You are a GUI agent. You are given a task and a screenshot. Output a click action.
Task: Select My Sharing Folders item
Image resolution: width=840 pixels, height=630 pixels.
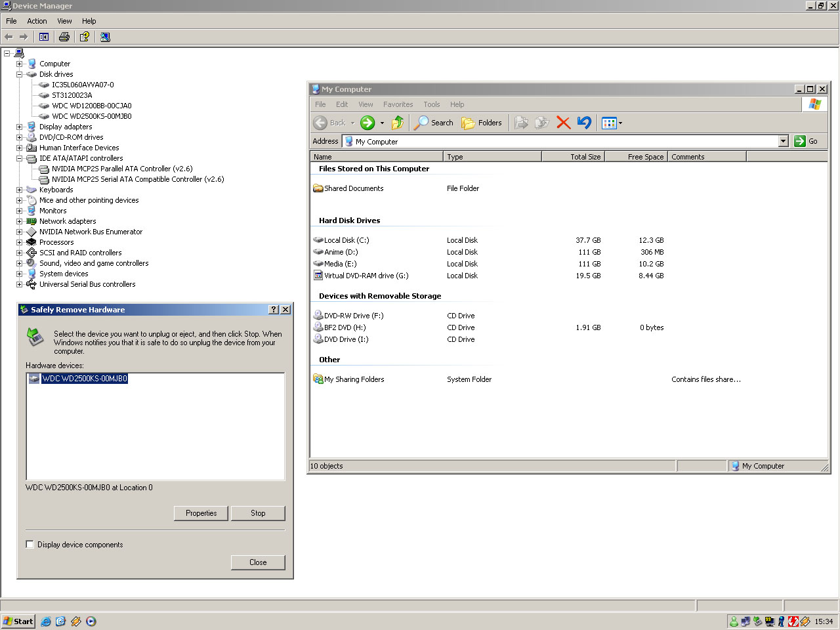point(348,379)
